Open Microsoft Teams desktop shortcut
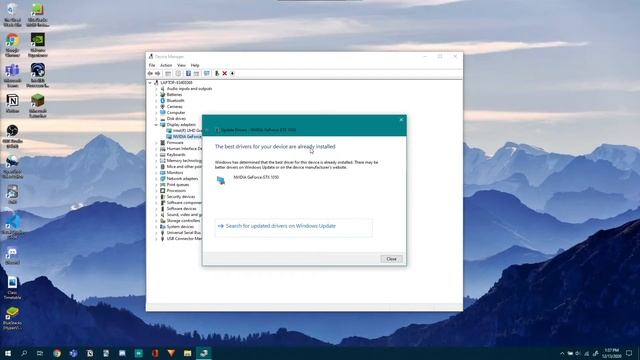Image resolution: width=640 pixels, height=360 pixels. [12, 76]
